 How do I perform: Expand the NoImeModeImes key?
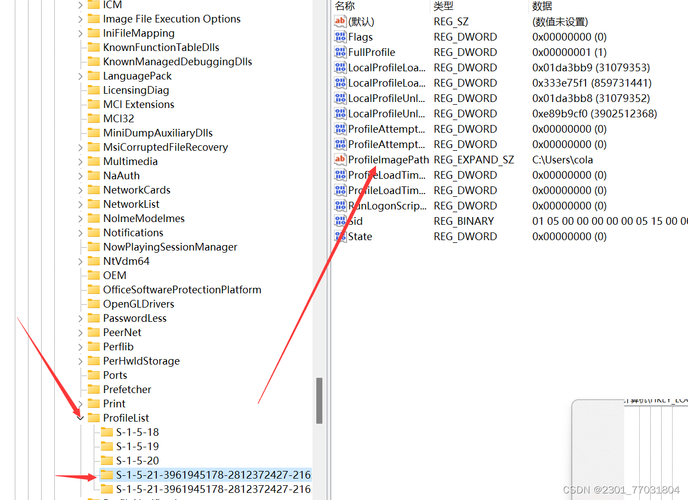[80, 218]
